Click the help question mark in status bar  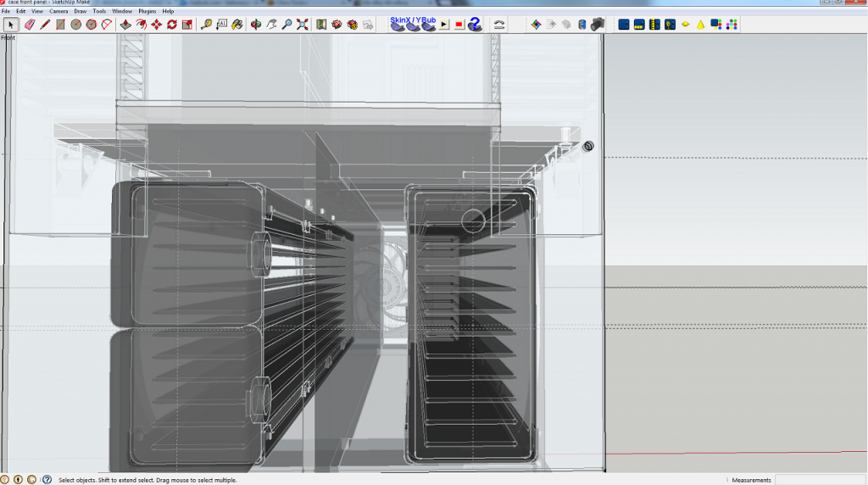click(x=47, y=480)
